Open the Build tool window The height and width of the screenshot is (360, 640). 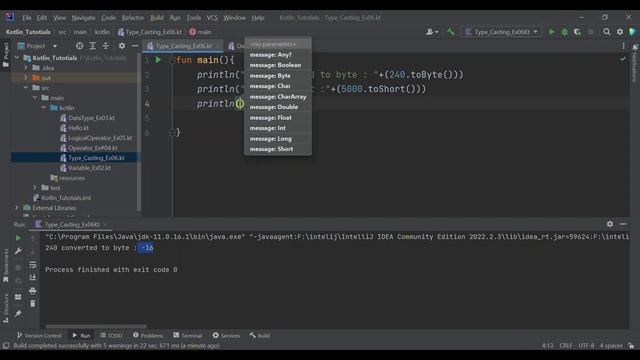260,336
